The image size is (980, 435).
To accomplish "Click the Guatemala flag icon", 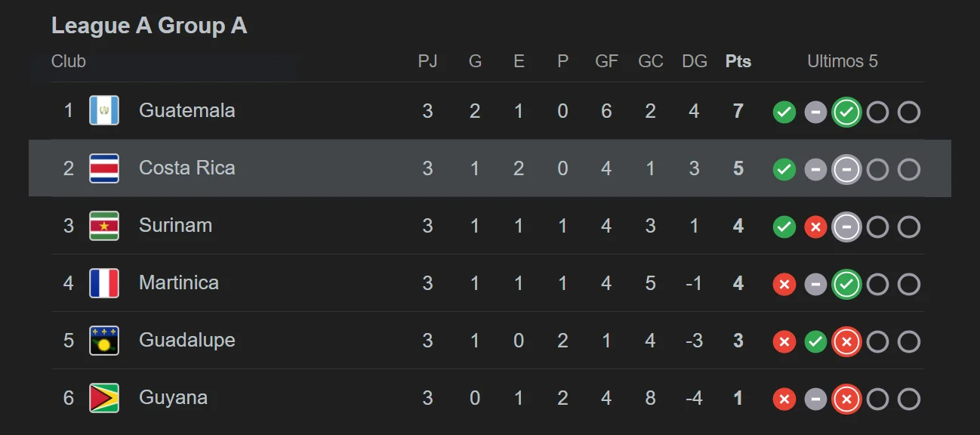I will tap(104, 111).
